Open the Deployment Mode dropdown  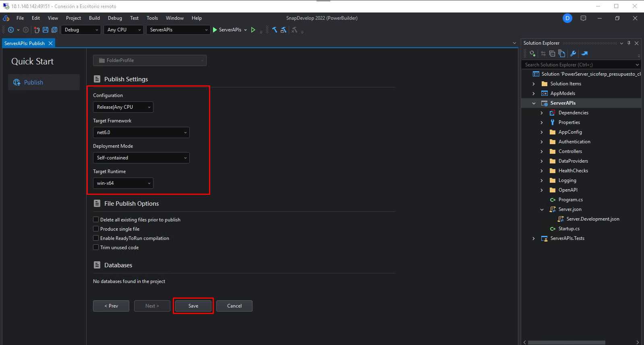[141, 158]
